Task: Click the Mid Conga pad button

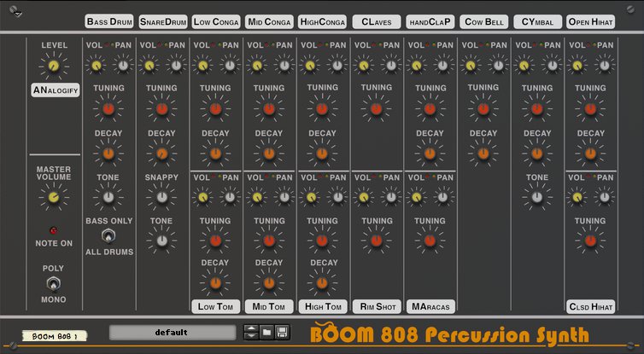Action: 269,21
